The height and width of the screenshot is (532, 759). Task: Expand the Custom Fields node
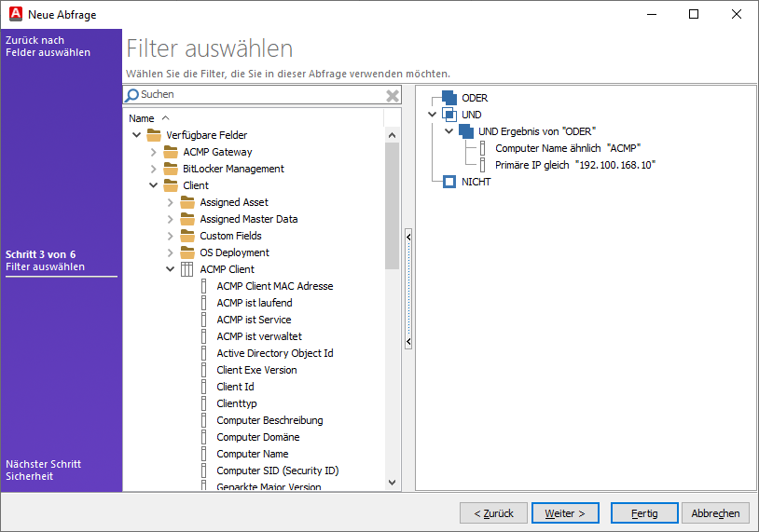(x=170, y=236)
